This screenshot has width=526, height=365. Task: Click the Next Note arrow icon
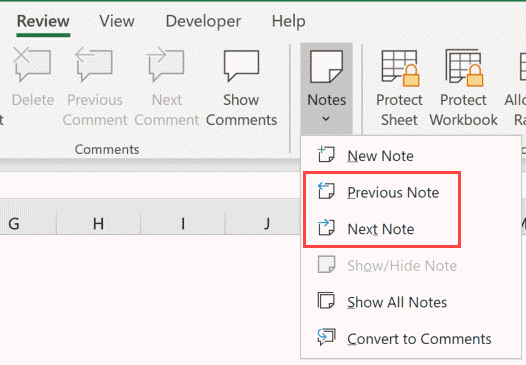pyautogui.click(x=326, y=227)
